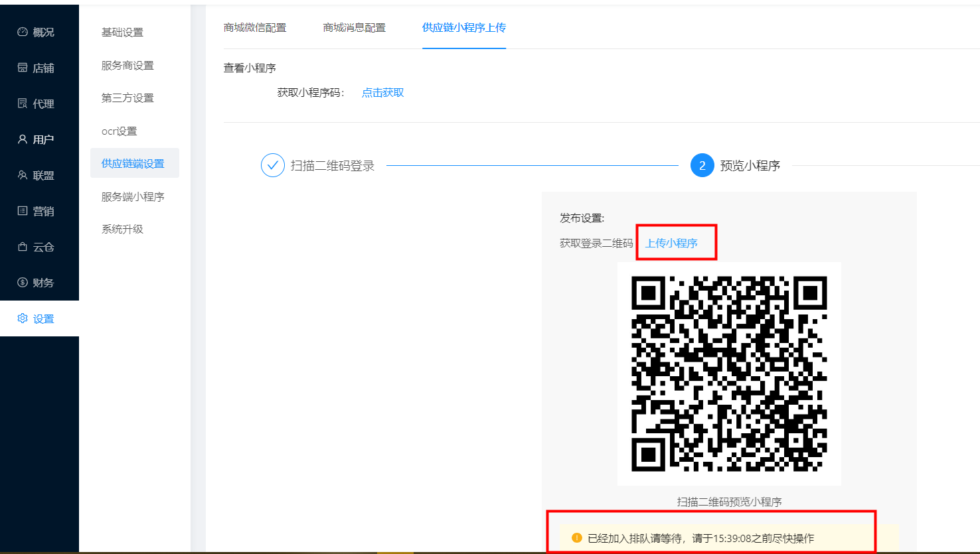980x554 pixels.
Task: Open 营销 menu entry
Action: (x=39, y=211)
